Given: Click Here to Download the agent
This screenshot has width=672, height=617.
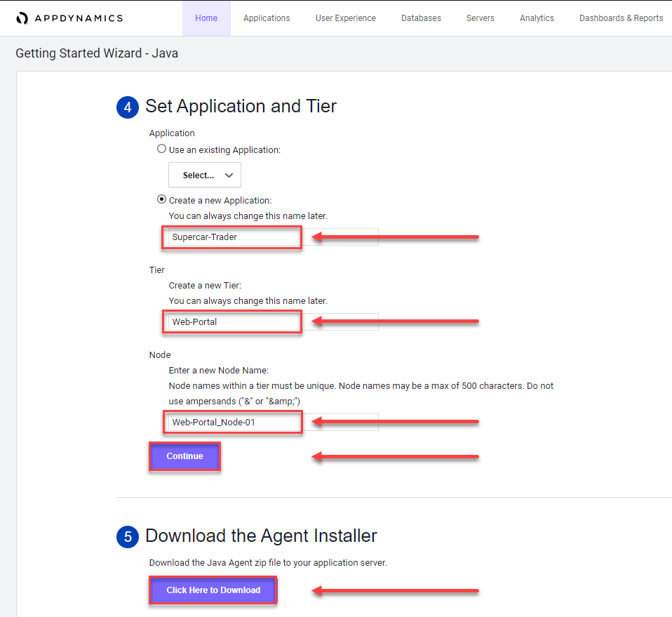Looking at the screenshot, I should [213, 590].
